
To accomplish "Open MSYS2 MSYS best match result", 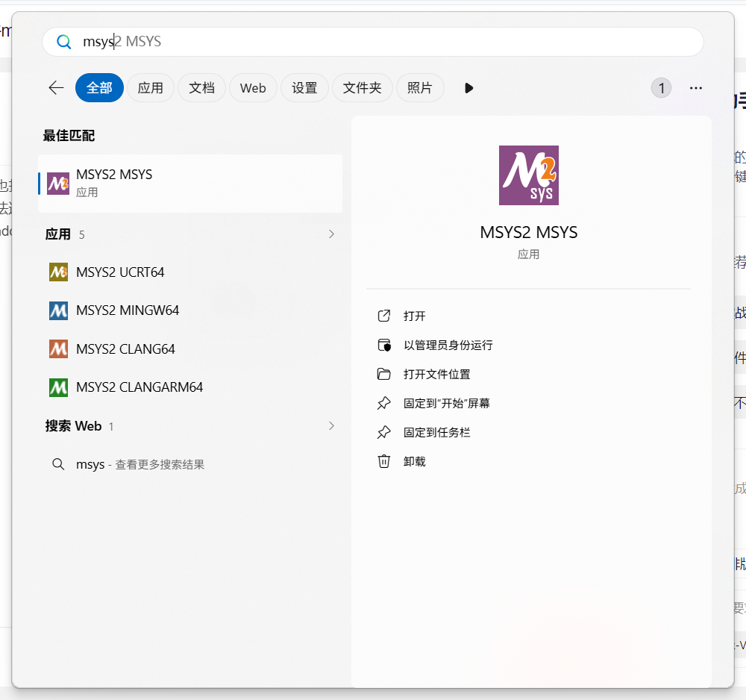I will (x=190, y=184).
